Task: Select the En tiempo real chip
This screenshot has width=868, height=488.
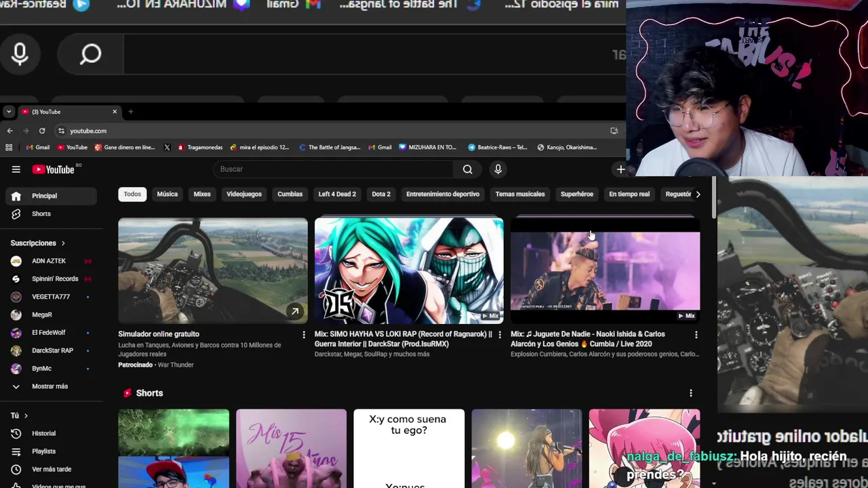Action: click(629, 195)
